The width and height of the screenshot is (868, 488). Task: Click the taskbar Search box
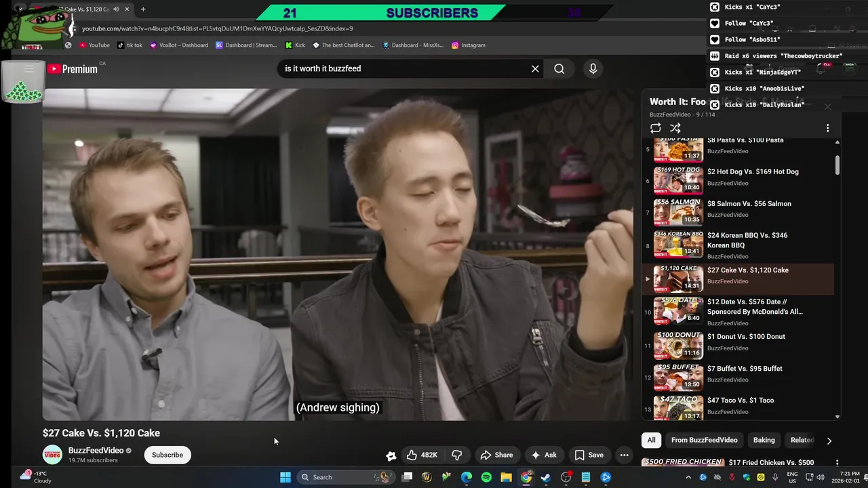pos(346,477)
